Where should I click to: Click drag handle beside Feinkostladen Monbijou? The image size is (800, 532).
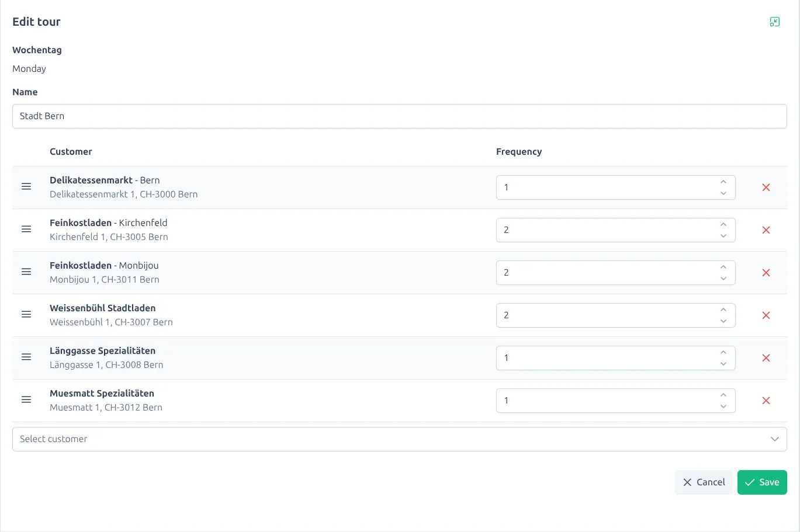tap(26, 272)
